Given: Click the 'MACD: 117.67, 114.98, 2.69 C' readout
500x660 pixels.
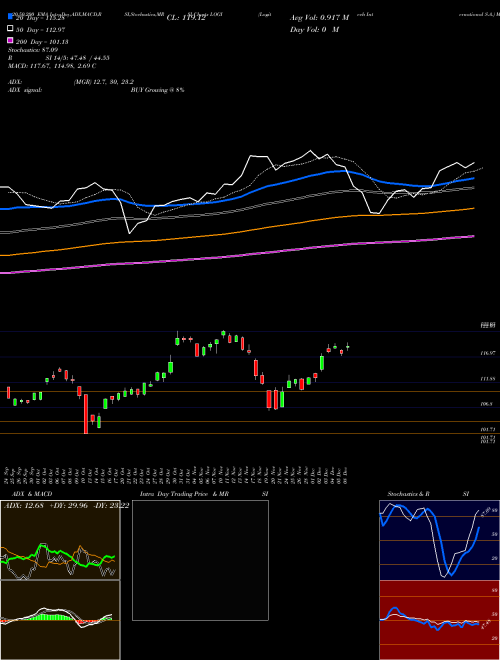Looking at the screenshot, I should 52,66.
